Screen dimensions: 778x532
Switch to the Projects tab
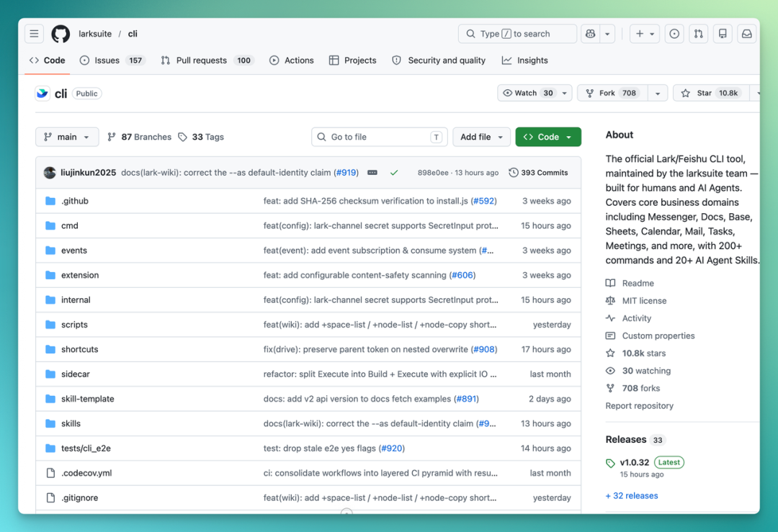(x=353, y=60)
